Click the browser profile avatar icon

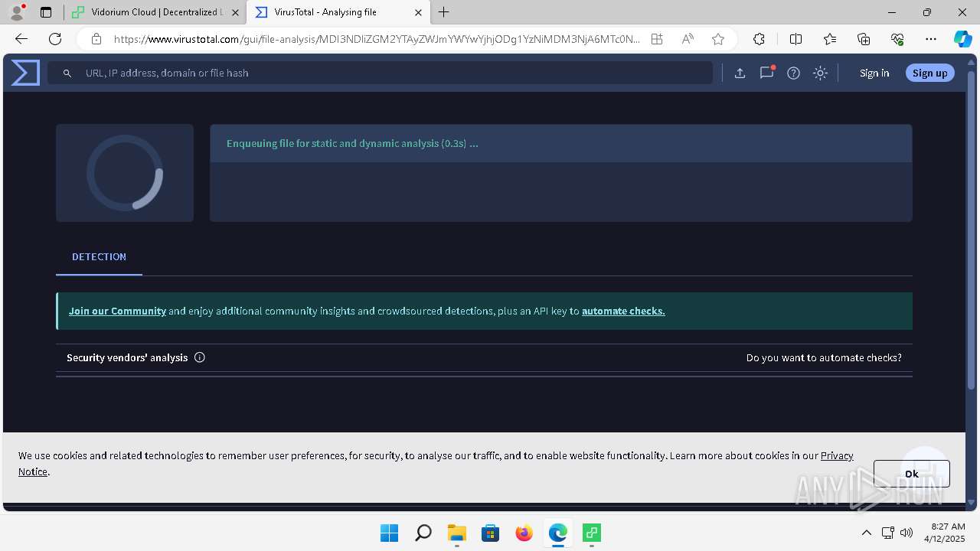pos(16,12)
